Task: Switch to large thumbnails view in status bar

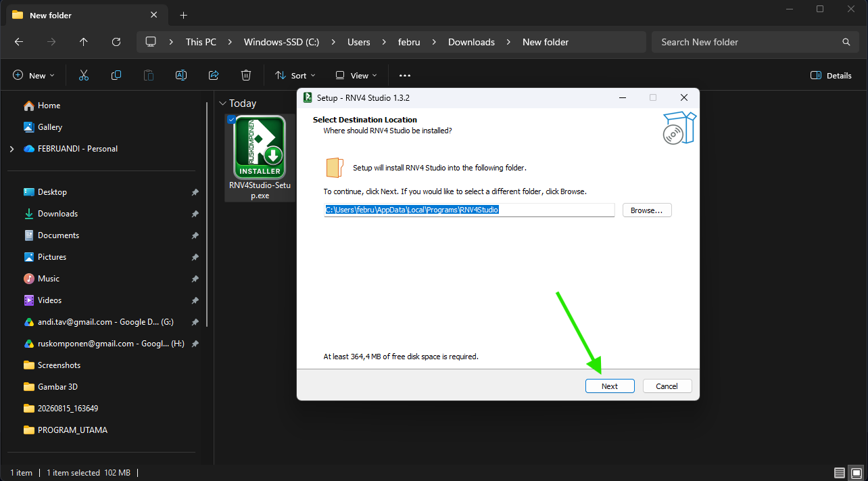Action: pos(856,472)
